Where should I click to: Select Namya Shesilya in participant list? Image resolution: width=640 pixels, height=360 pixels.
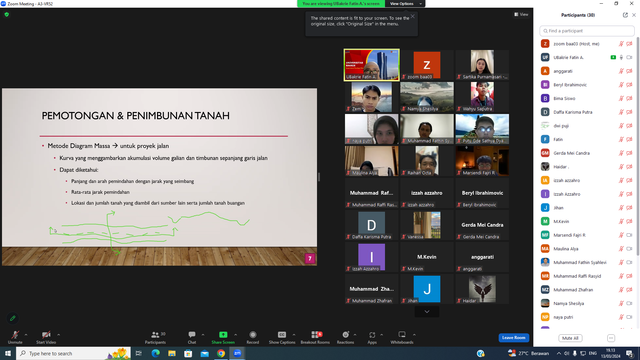(x=587, y=303)
